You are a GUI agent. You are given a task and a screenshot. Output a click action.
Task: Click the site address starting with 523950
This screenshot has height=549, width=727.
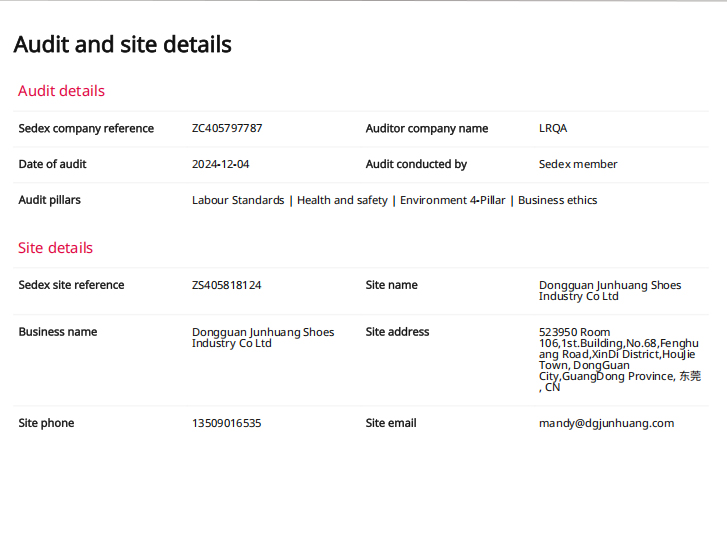point(618,359)
